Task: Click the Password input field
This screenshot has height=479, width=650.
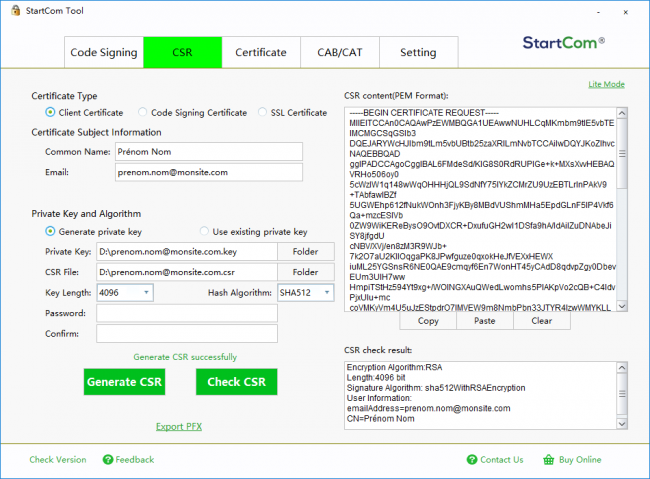Action: tap(187, 313)
